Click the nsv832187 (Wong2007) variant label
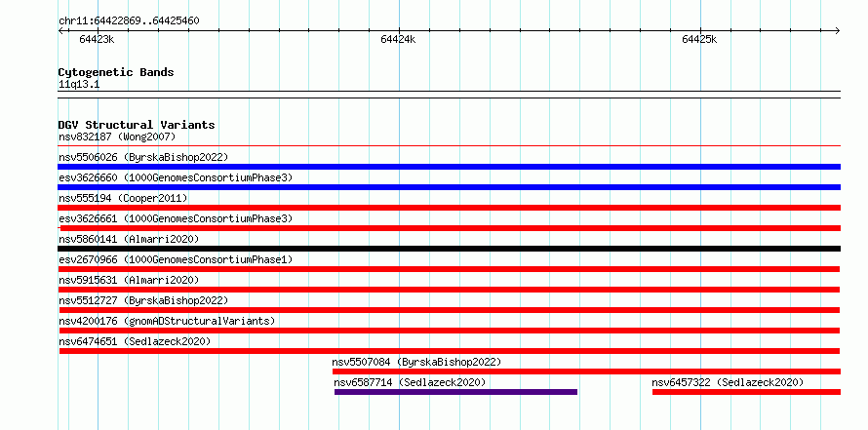The height and width of the screenshot is (430, 868). pos(117,137)
